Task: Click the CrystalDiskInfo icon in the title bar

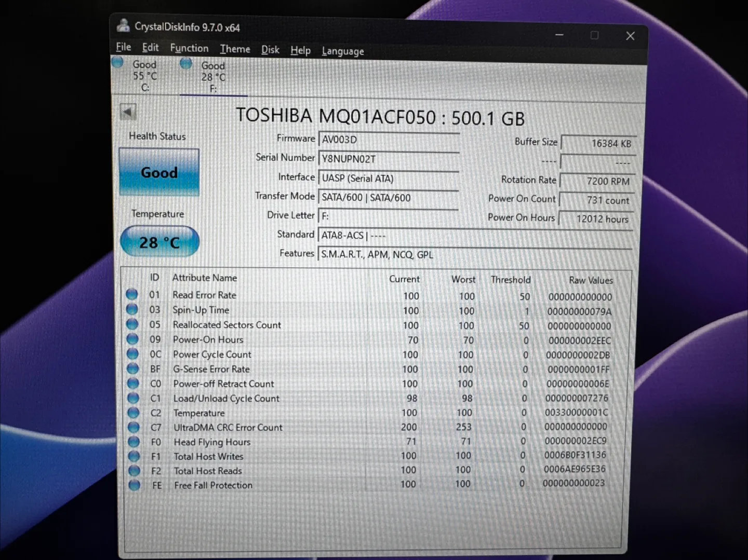Action: [123, 24]
